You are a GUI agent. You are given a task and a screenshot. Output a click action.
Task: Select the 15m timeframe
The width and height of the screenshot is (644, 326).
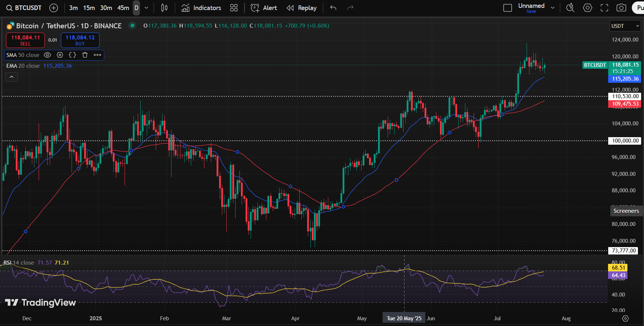click(89, 8)
